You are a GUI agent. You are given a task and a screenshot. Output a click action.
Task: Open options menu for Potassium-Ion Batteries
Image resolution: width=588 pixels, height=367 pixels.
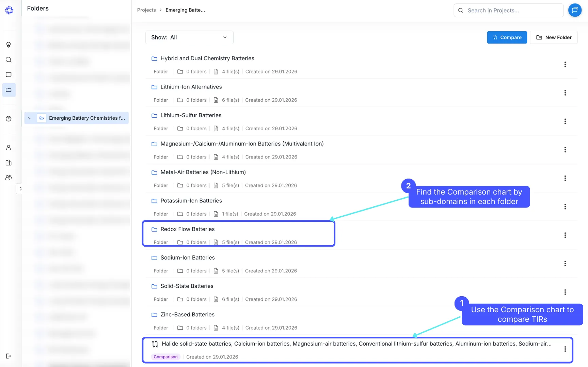click(x=565, y=207)
